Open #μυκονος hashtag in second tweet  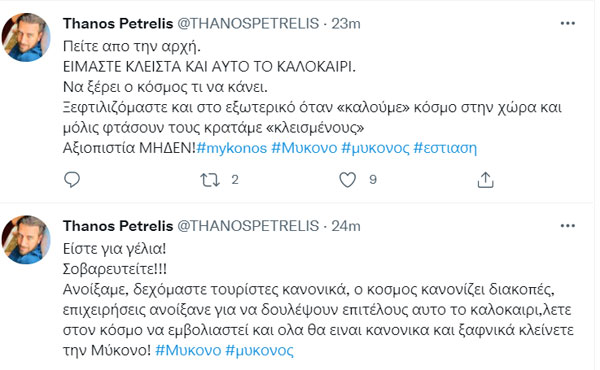(x=259, y=350)
